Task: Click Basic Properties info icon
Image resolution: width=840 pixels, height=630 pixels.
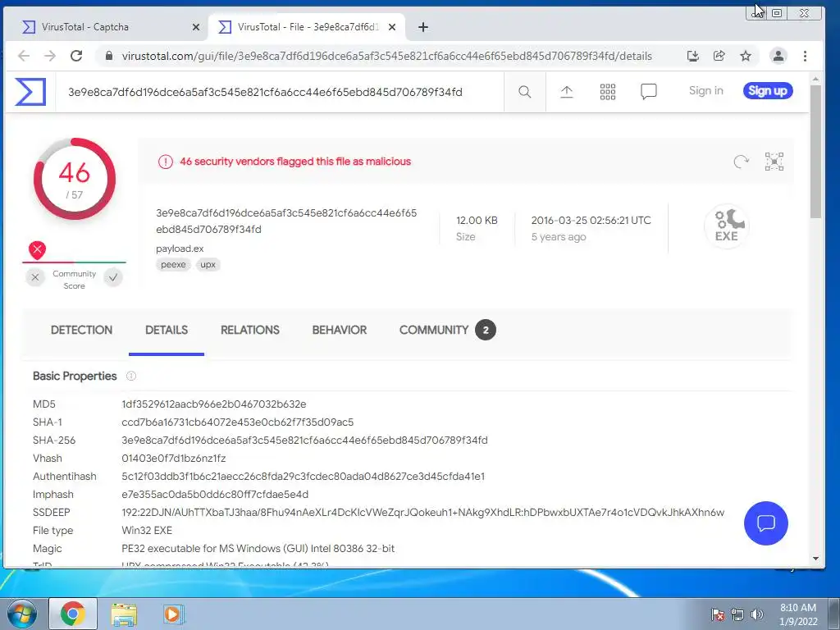Action: point(130,376)
